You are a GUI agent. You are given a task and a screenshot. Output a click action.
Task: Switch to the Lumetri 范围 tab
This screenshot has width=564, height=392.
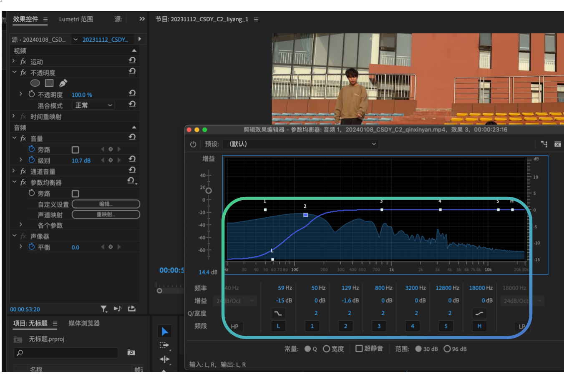[76, 19]
